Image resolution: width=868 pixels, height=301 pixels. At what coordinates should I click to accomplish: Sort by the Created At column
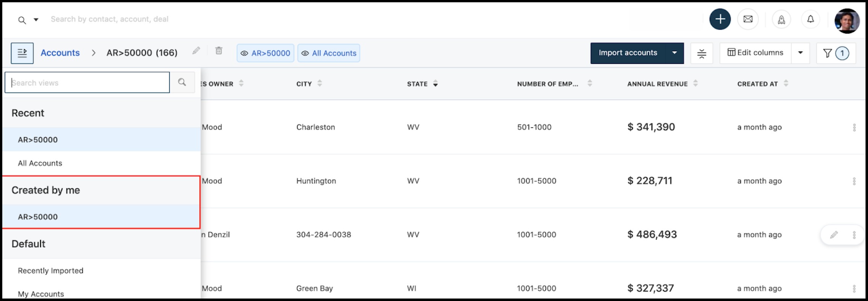[786, 83]
